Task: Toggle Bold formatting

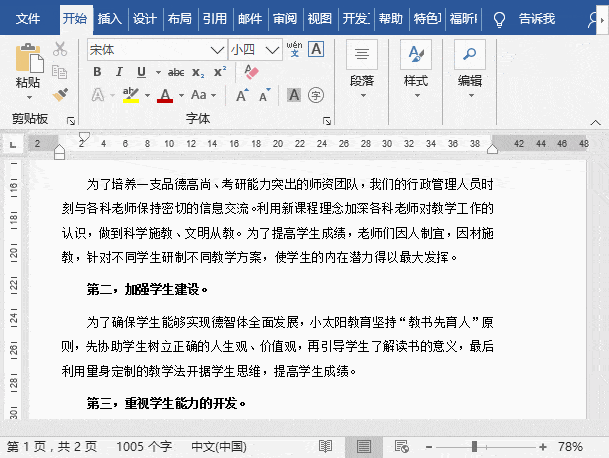Action: pos(97,72)
